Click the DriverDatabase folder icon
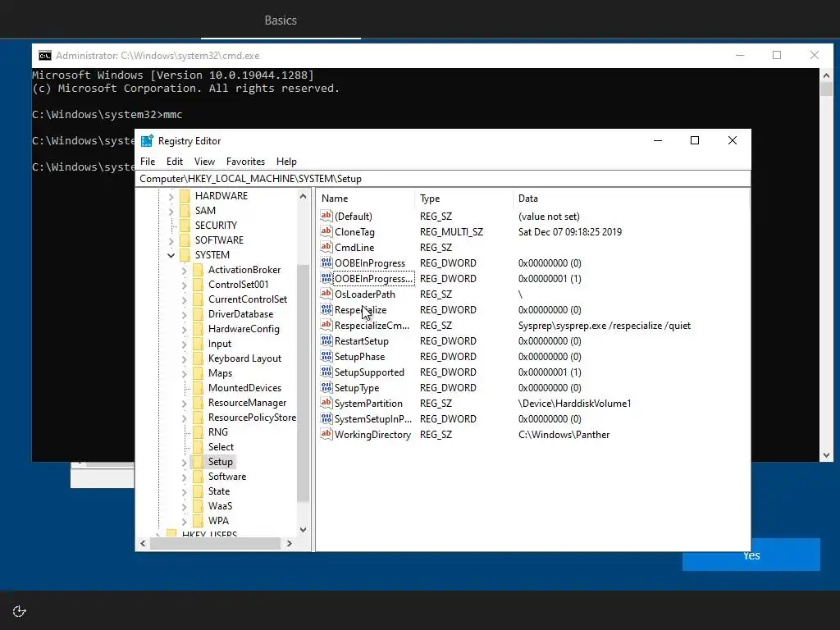The image size is (840, 630). (198, 314)
